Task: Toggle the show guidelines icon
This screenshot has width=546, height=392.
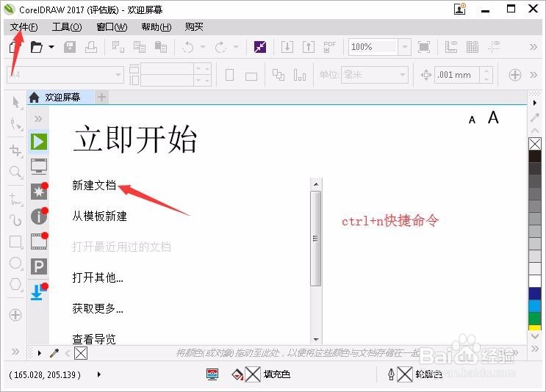Action: (494, 46)
